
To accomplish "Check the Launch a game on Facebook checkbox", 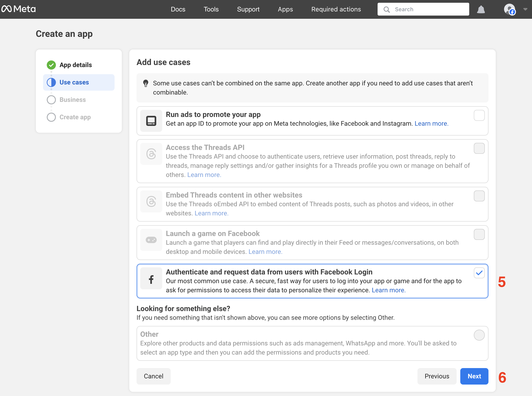I will click(479, 234).
